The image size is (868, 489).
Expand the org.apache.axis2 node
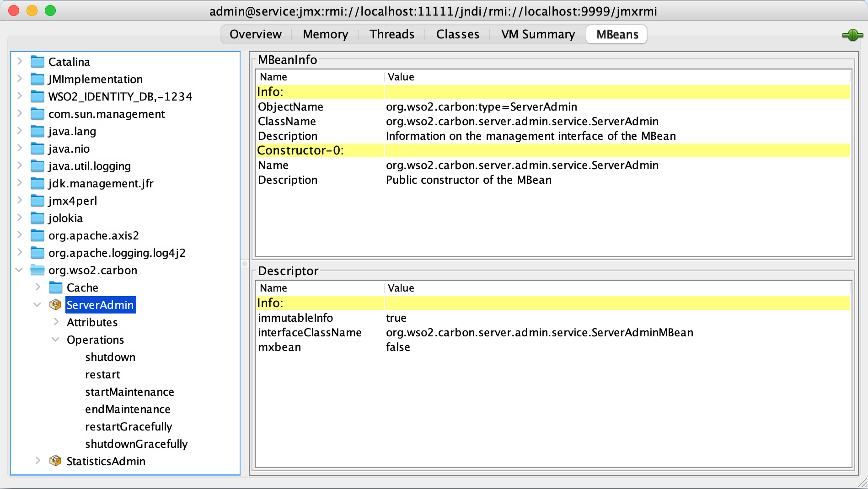[x=20, y=234]
